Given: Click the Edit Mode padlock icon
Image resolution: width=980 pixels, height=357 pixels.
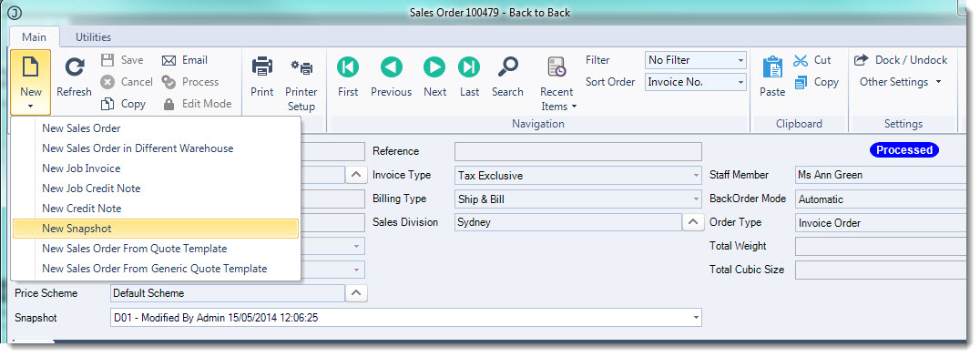Looking at the screenshot, I should click(x=168, y=104).
